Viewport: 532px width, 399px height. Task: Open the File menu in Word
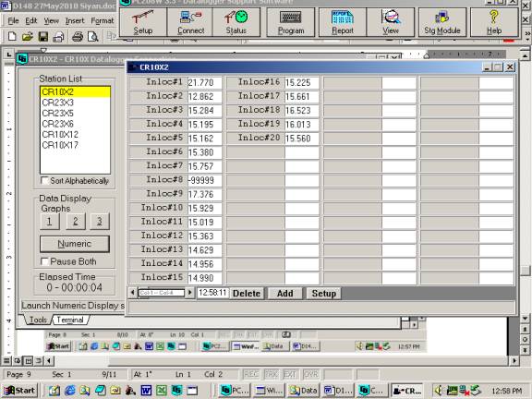pyautogui.click(x=13, y=21)
